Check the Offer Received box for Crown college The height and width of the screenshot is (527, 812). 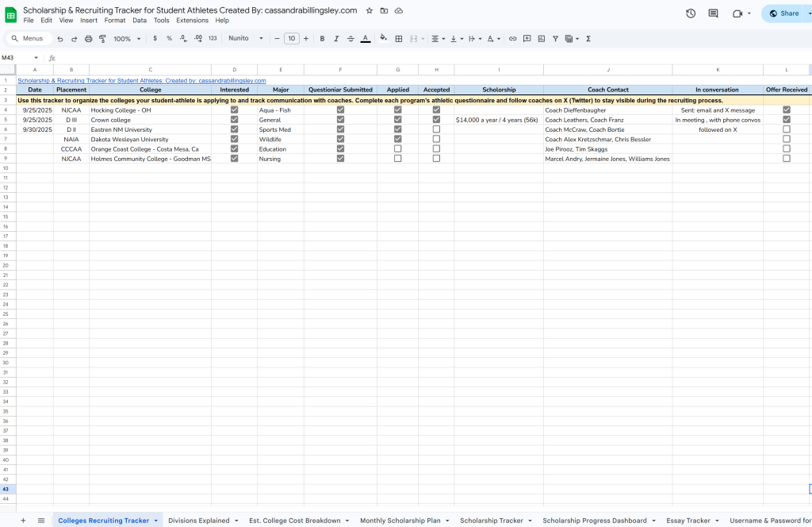[785, 120]
